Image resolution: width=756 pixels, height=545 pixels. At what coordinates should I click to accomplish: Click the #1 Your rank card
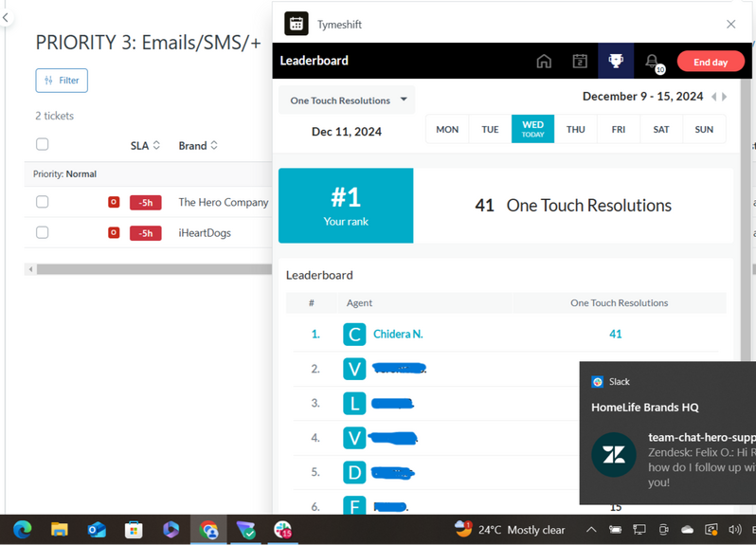point(346,206)
